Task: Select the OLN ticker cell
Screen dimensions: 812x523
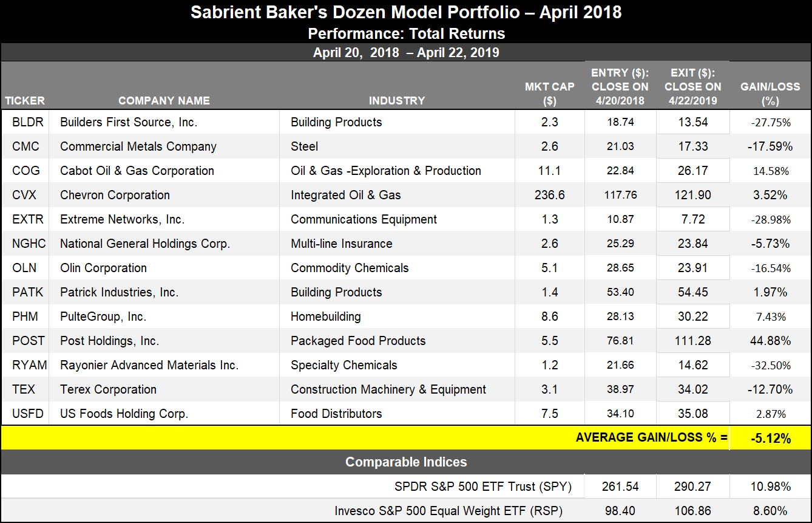Action: point(25,268)
